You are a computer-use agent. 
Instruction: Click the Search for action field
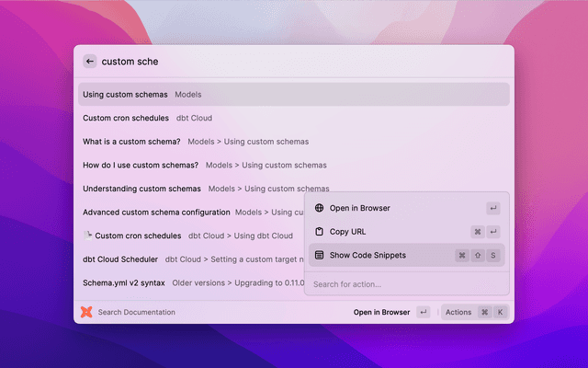[x=404, y=284]
